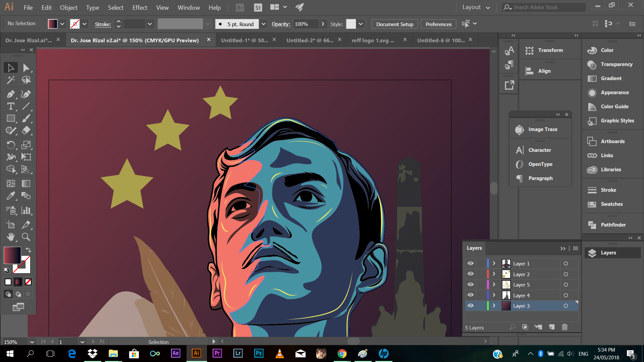Set None mode below fill swatches
This screenshot has height=362, width=644.
[x=29, y=282]
